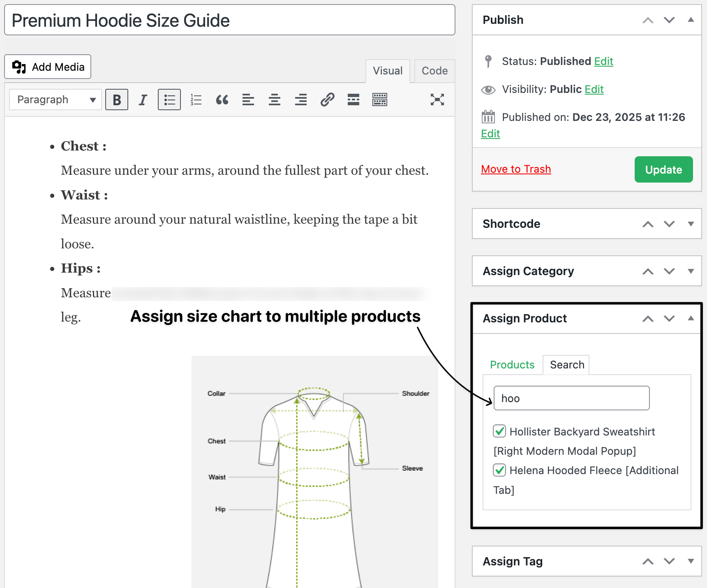Collapse the Assign Product panel

click(690, 318)
